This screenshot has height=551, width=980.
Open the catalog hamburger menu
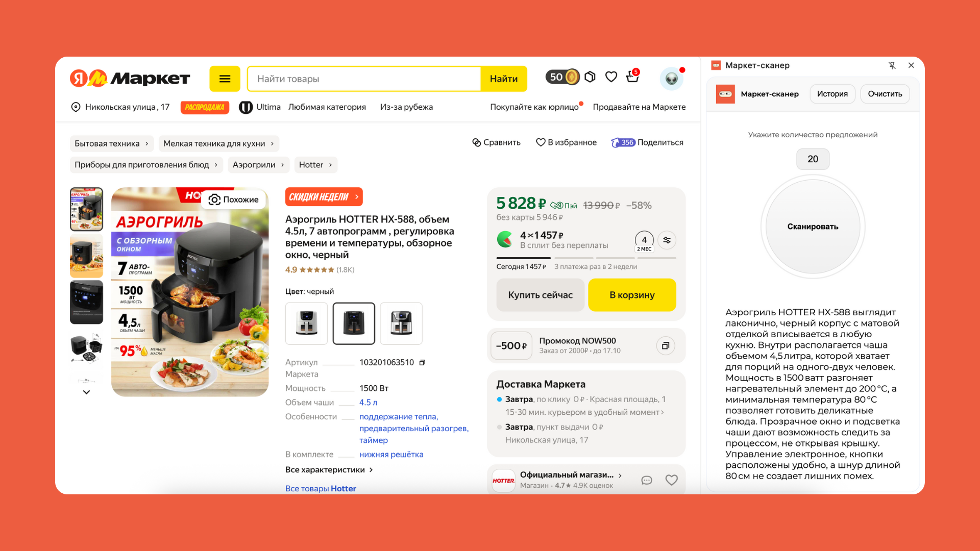[x=225, y=79]
